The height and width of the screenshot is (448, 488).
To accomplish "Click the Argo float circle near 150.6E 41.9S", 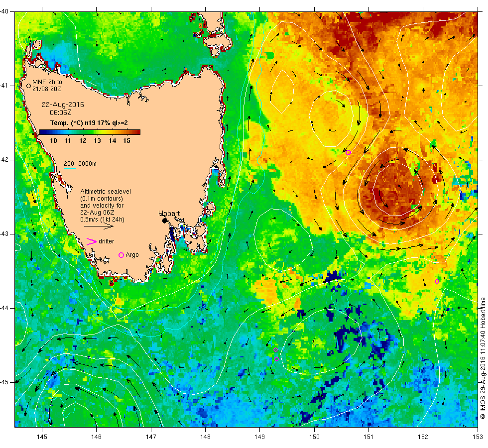I will [348, 152].
